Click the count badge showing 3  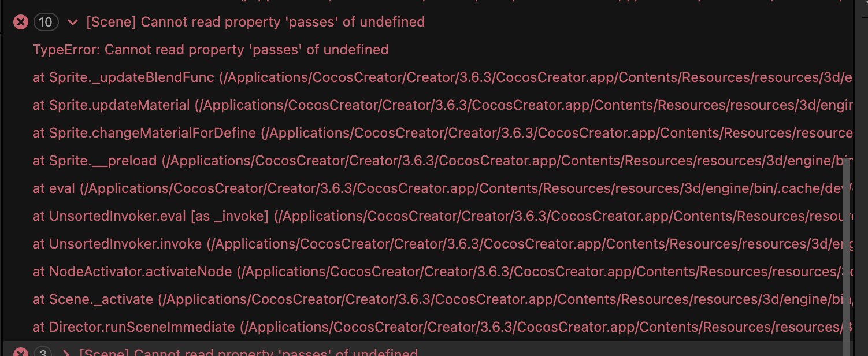[x=42, y=352]
